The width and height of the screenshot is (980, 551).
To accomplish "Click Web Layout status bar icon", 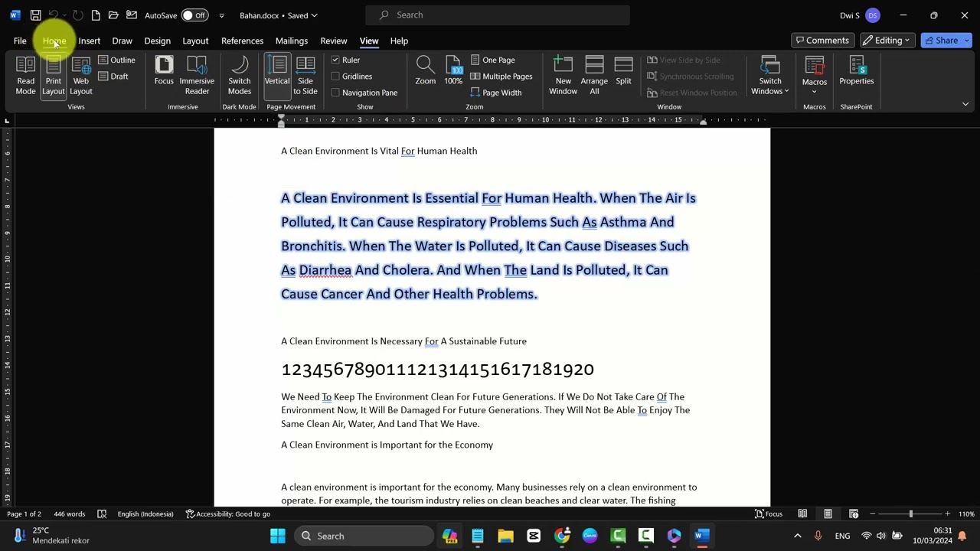I will pyautogui.click(x=853, y=514).
